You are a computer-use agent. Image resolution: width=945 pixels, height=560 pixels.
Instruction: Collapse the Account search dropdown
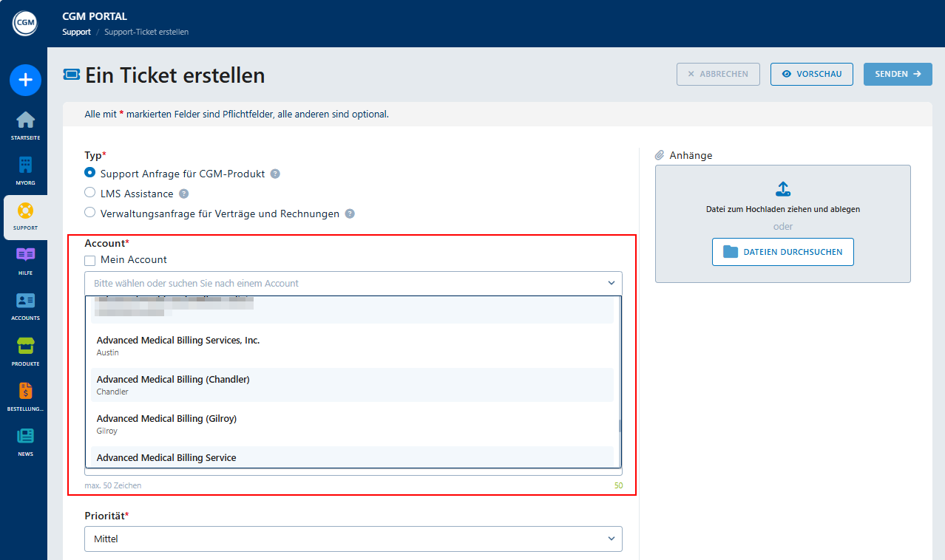[611, 283]
